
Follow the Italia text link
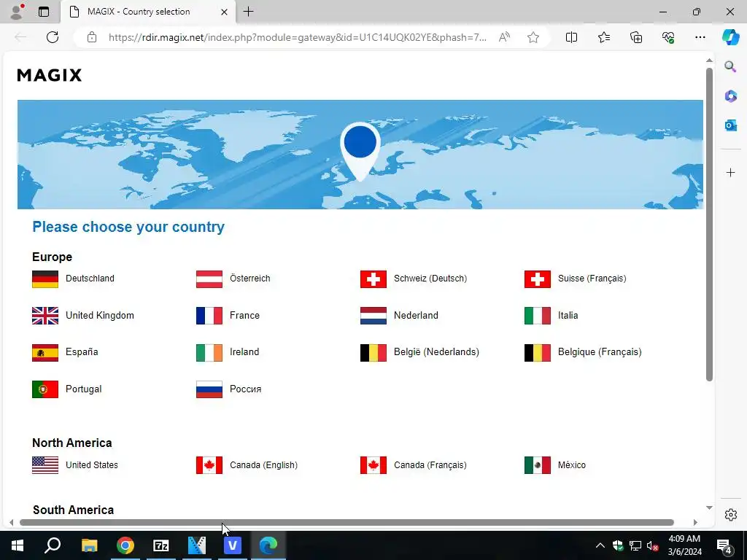pyautogui.click(x=568, y=315)
